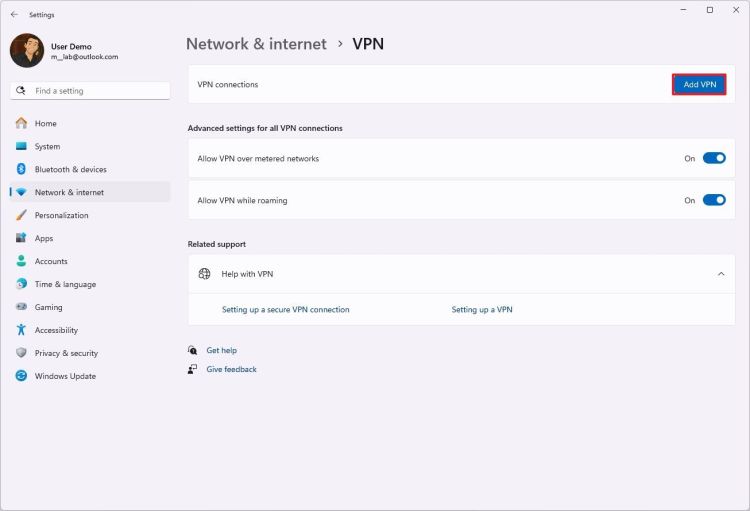Open the Gaming controller icon
This screenshot has width=750, height=511.
[21, 308]
